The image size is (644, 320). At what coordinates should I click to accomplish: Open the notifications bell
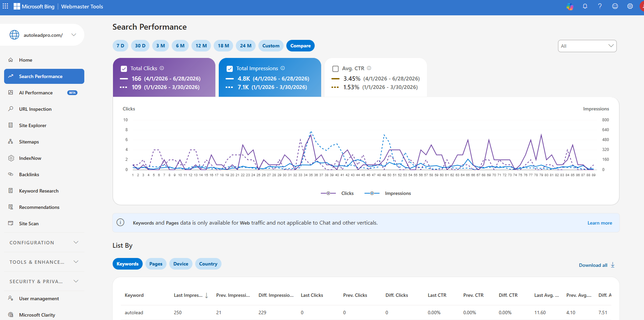tap(585, 6)
